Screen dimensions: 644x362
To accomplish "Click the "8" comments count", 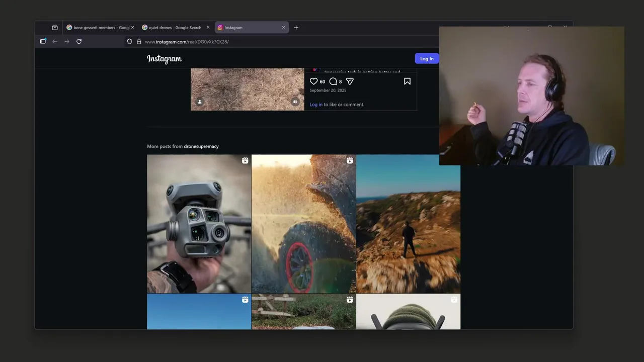I will 341,81.
